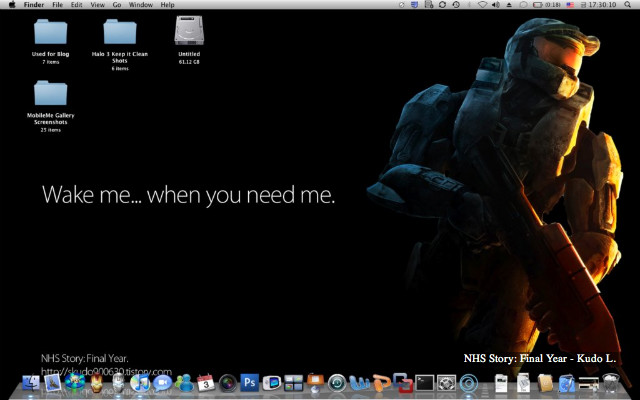The width and height of the screenshot is (640, 400).
Task: Select 'MobileMe Gallery Screenshots' folder
Action: pyautogui.click(x=51, y=93)
